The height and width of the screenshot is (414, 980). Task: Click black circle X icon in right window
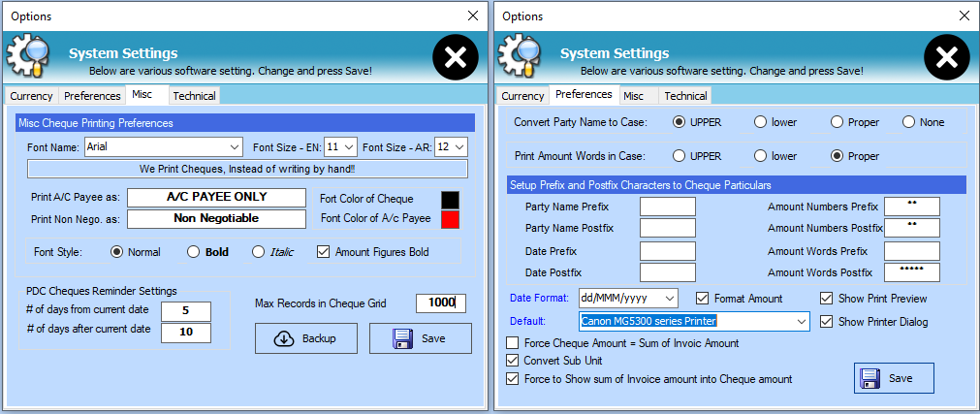tap(946, 58)
